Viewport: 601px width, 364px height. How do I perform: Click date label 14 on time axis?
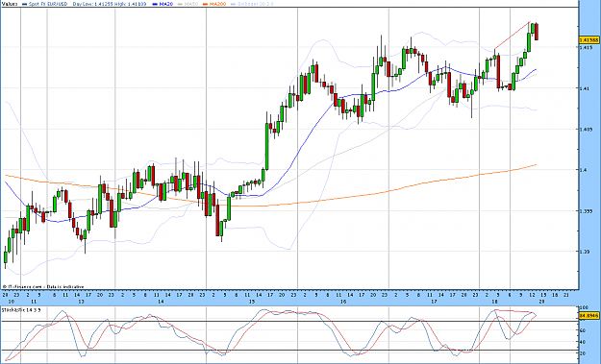[x=161, y=302]
